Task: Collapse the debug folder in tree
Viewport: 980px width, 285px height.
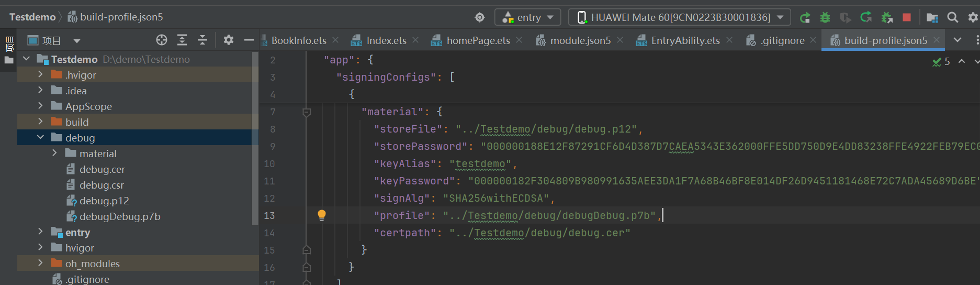Action: coord(40,137)
